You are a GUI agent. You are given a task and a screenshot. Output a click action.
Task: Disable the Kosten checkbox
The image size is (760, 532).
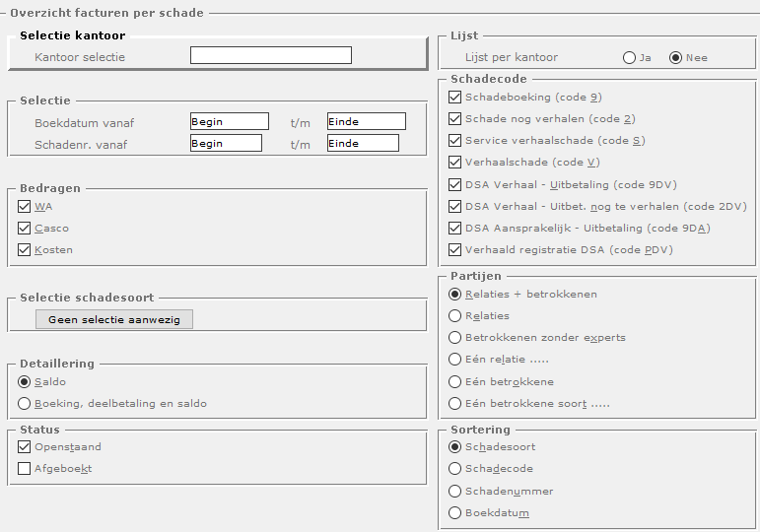pos(25,250)
